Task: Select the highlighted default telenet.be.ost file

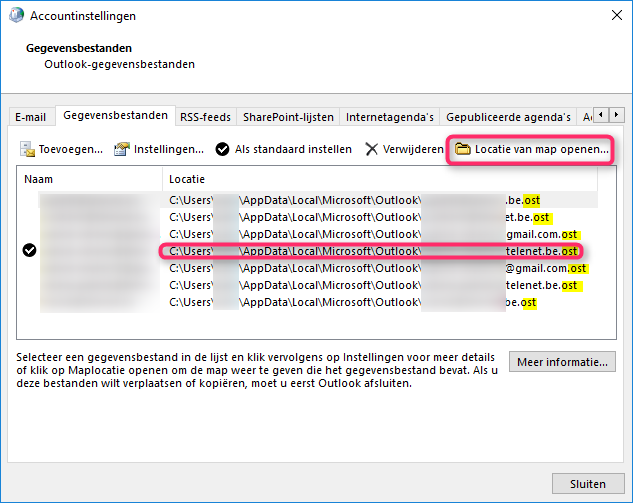Action: (317, 251)
